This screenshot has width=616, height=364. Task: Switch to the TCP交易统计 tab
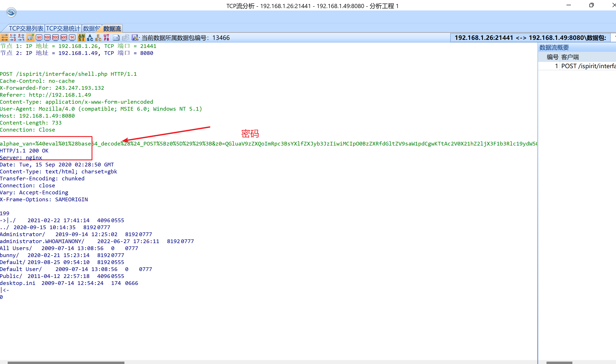tap(63, 29)
